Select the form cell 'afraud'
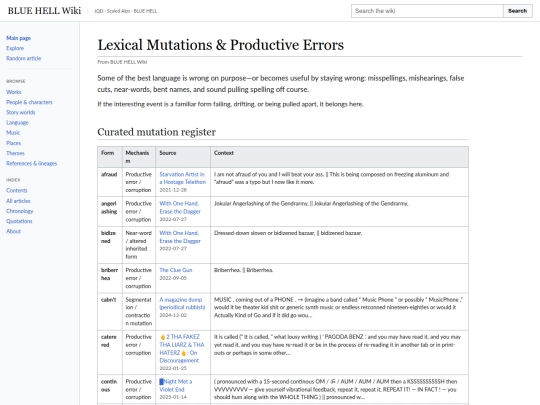This screenshot has width=540, height=405. pyautogui.click(x=110, y=182)
